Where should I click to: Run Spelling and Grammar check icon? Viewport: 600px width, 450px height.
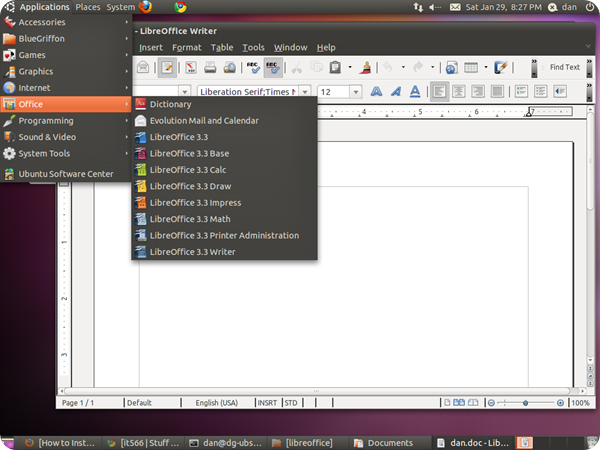253,67
